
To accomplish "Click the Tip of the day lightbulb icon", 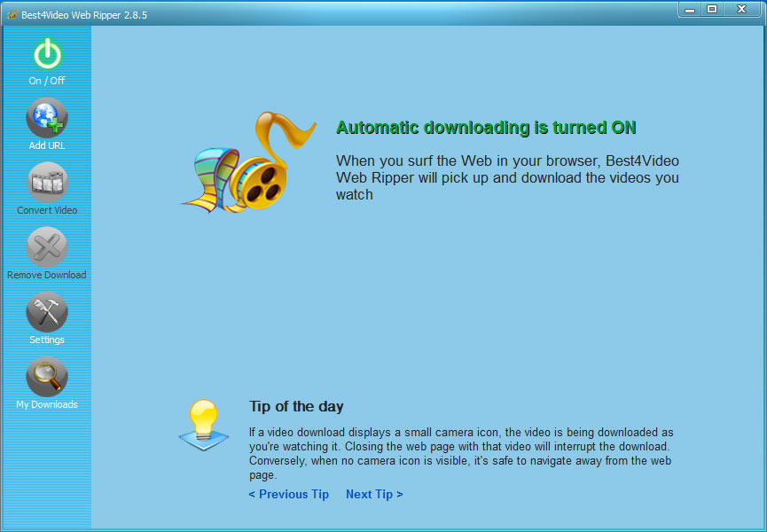I will point(203,425).
